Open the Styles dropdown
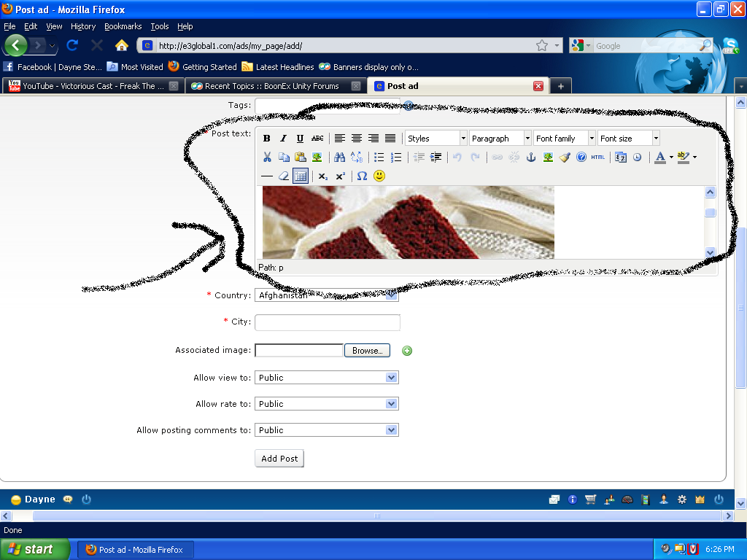 pyautogui.click(x=436, y=139)
